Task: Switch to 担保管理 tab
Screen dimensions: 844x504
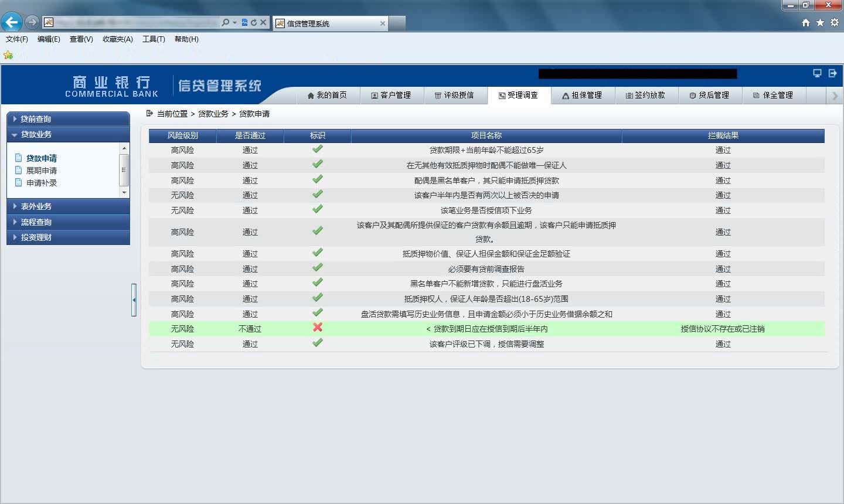Action: coord(582,95)
